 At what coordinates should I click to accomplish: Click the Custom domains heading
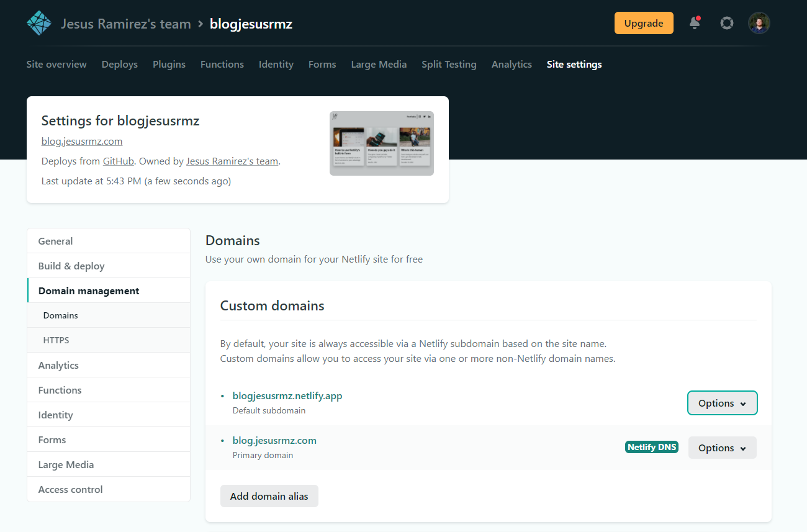coord(273,305)
